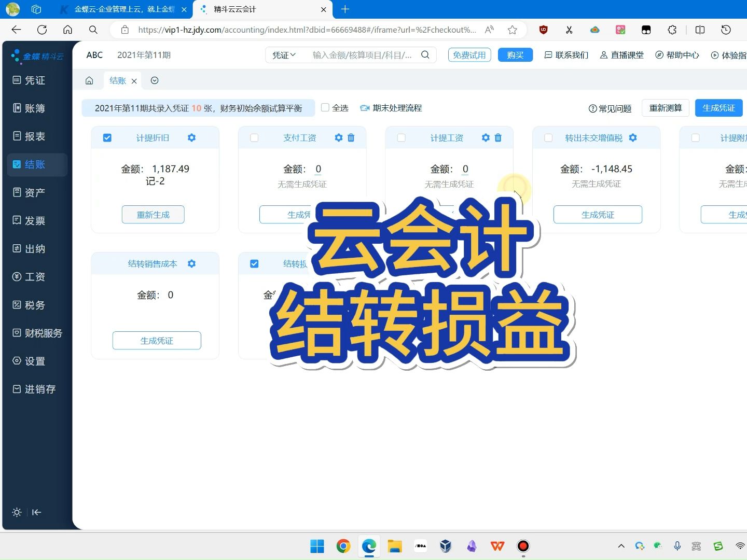Go to the home tab icon
Viewport: 747px width, 560px height.
coord(89,80)
